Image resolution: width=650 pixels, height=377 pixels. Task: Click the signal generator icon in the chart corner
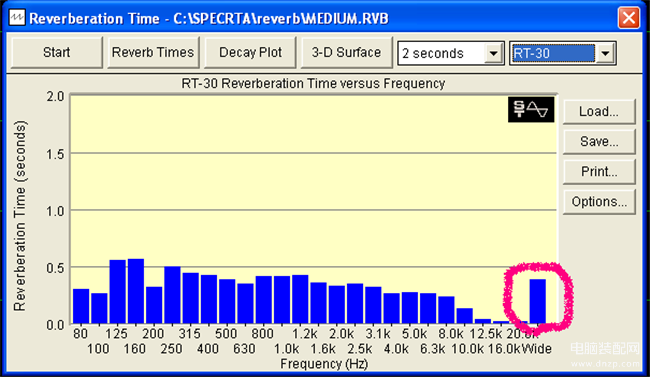click(531, 109)
